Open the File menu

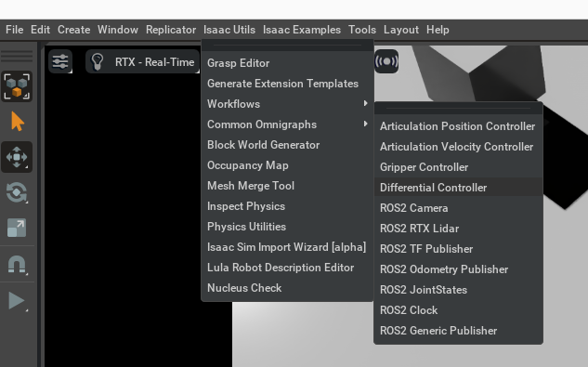tap(15, 30)
